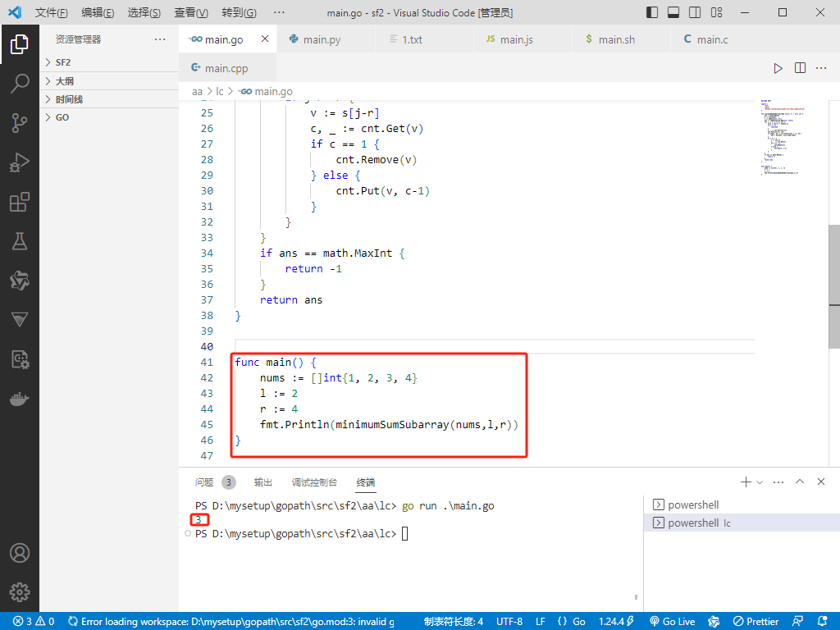Click the terminal command prompt input
Image resolution: width=840 pixels, height=630 pixels.
[x=405, y=533]
